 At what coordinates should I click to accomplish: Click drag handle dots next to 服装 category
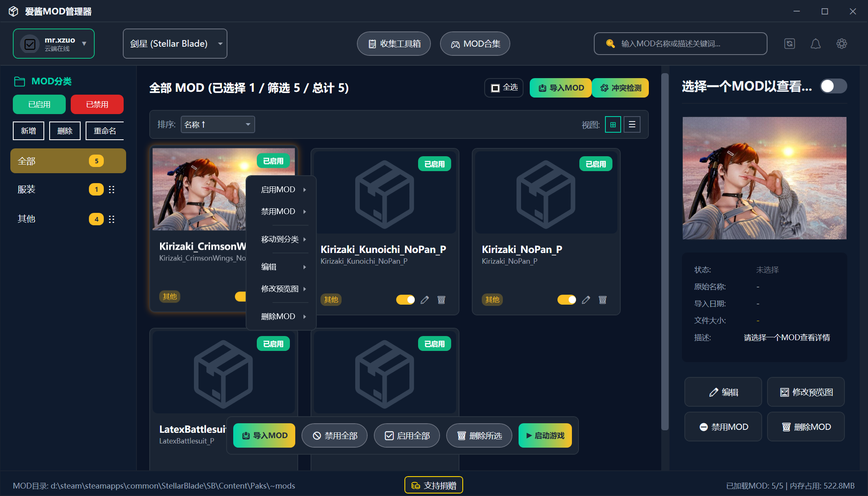(x=112, y=189)
